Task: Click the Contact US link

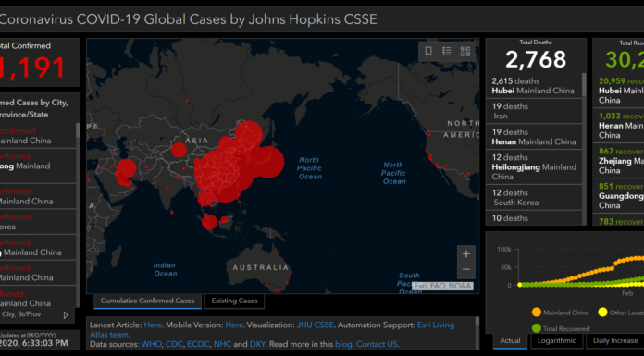Action: pyautogui.click(x=377, y=344)
